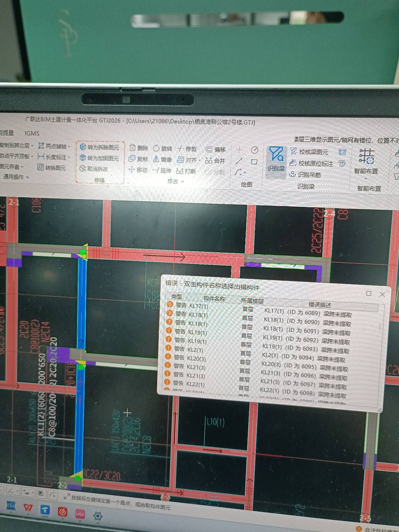Click the 转换图元 tool

(52, 167)
